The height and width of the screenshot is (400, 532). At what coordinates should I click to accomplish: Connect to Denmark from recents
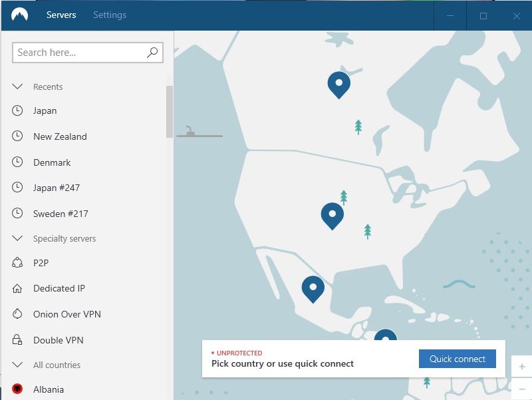pos(52,162)
